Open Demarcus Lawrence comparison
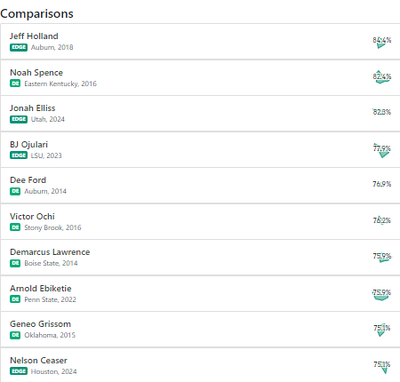This screenshot has width=400, height=382. tap(200, 258)
